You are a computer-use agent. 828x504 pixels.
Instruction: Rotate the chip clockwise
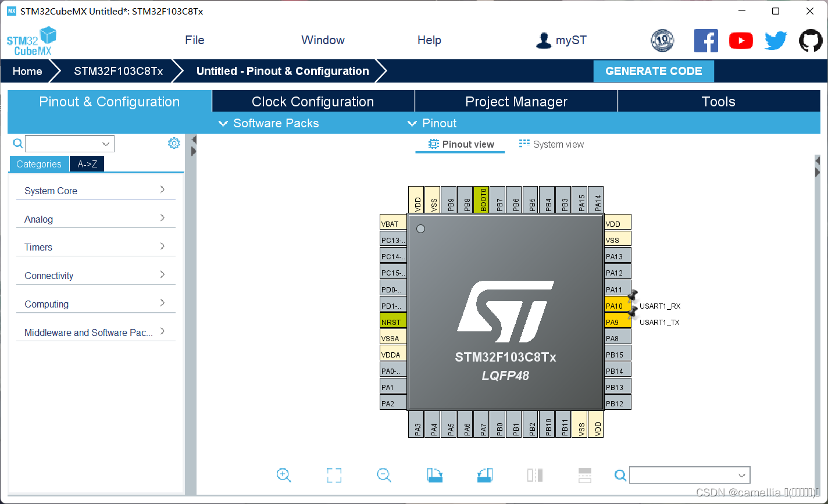434,475
